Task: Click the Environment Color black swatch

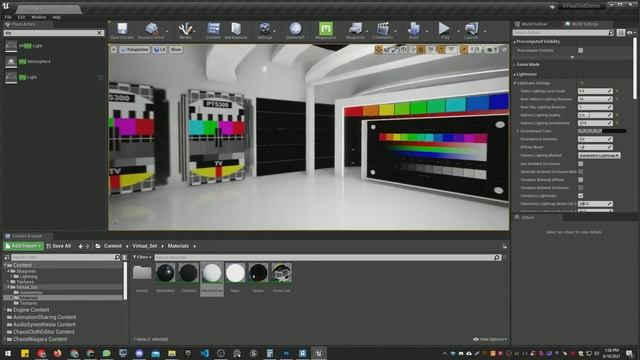Action: [614, 131]
